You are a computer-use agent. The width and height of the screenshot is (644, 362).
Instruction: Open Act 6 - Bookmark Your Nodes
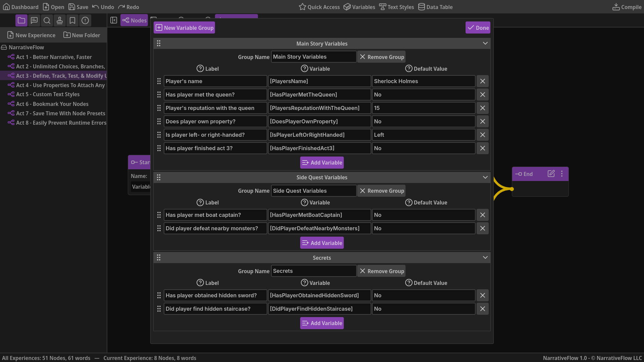pyautogui.click(x=54, y=104)
